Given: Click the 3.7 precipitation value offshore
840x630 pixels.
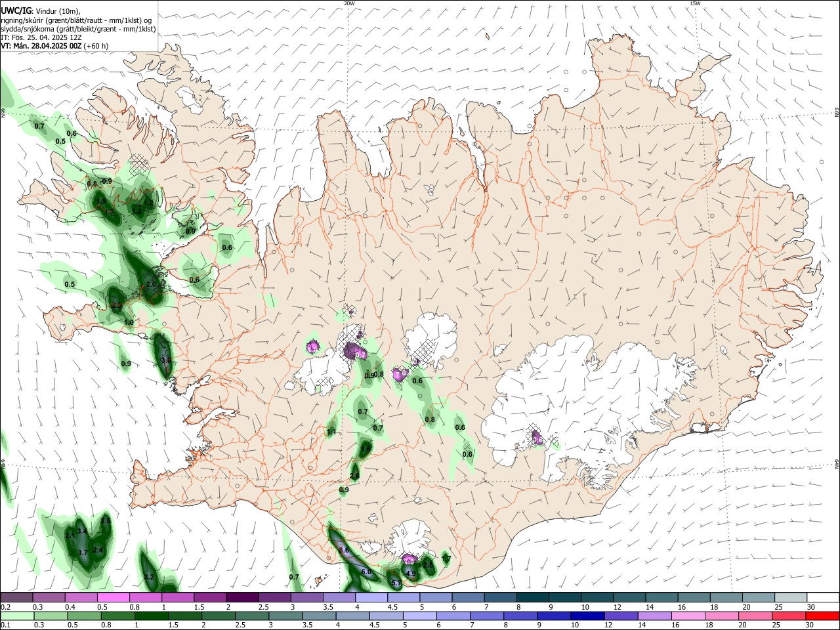Looking at the screenshot, I should 83,553.
